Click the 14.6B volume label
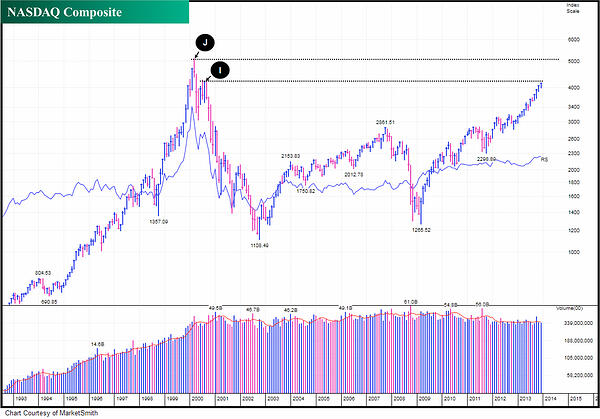This screenshot has width=600, height=419. 98,344
